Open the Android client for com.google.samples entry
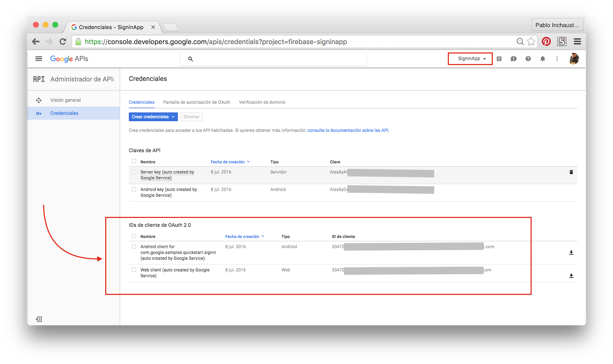613x364 pixels. tap(178, 252)
